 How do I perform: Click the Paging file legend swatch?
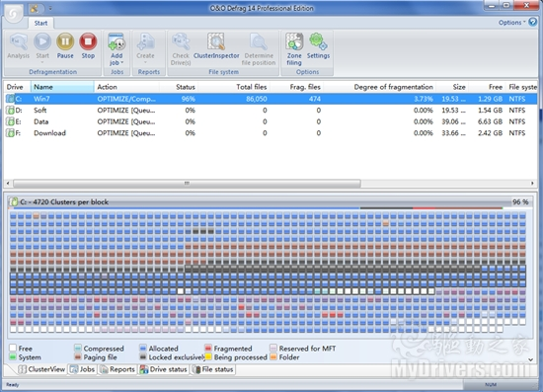tap(78, 356)
